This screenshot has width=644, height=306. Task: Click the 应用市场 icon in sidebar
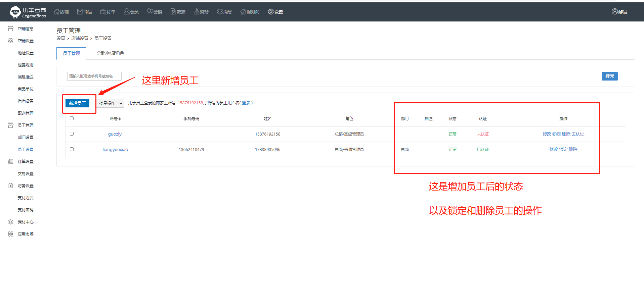tap(11, 234)
